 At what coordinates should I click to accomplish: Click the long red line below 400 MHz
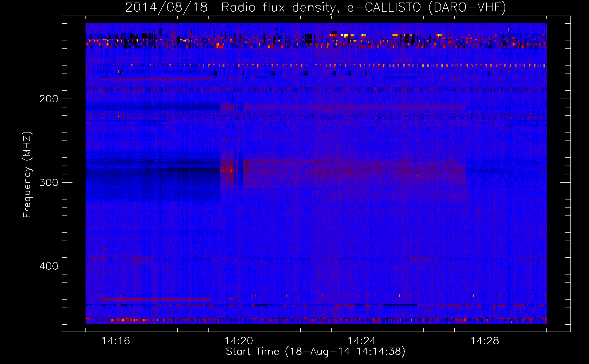click(x=156, y=298)
